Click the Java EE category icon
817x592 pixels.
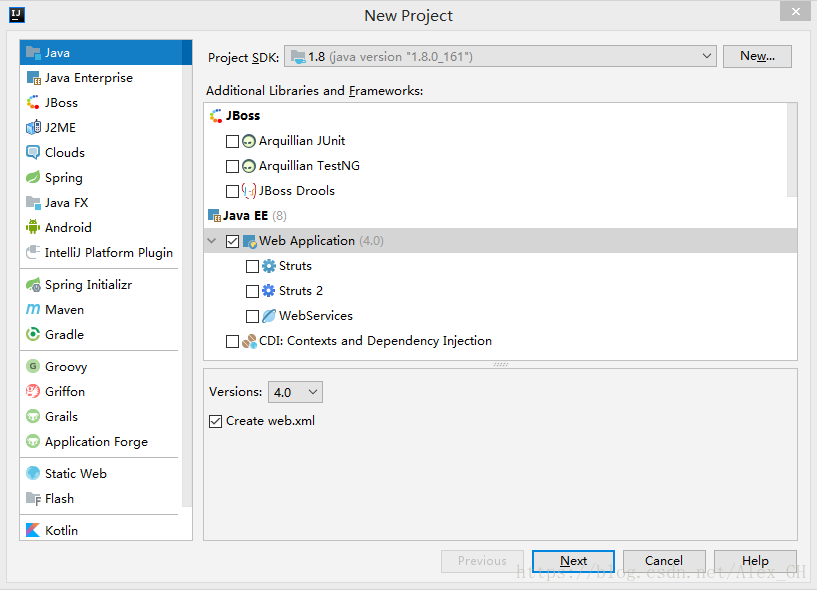(214, 216)
